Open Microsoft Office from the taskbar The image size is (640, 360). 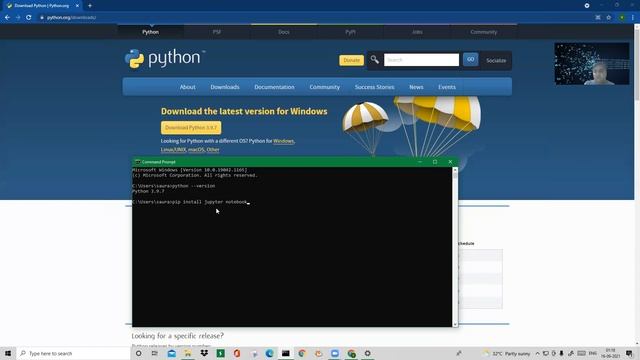tap(237, 353)
